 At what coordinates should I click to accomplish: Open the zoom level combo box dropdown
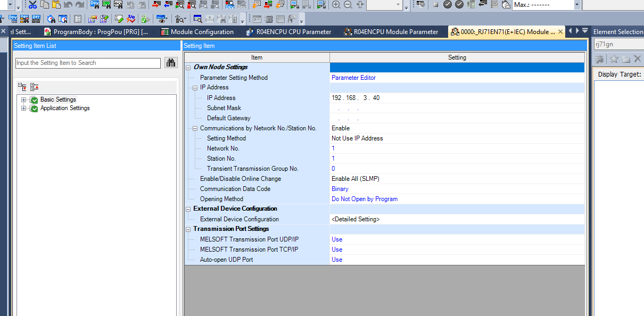click(x=399, y=5)
